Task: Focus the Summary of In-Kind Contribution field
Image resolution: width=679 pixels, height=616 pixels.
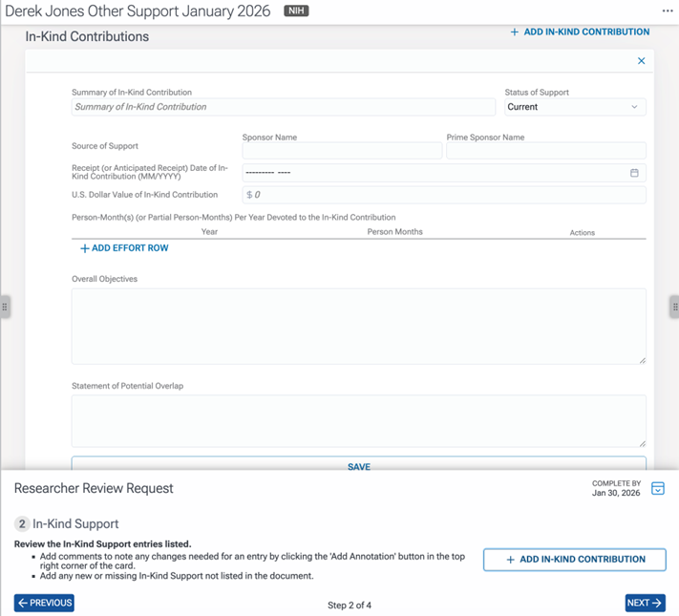Action: pos(283,107)
